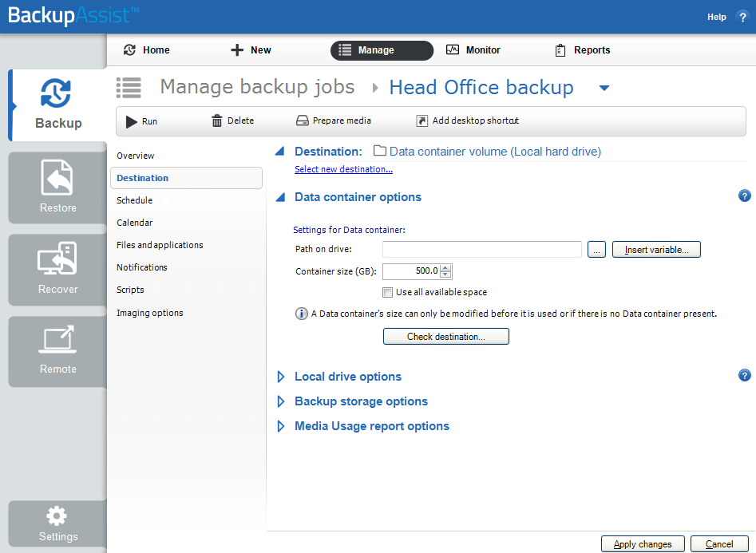The image size is (756, 553).
Task: Collapse the Destination section triangle
Action: (x=279, y=152)
